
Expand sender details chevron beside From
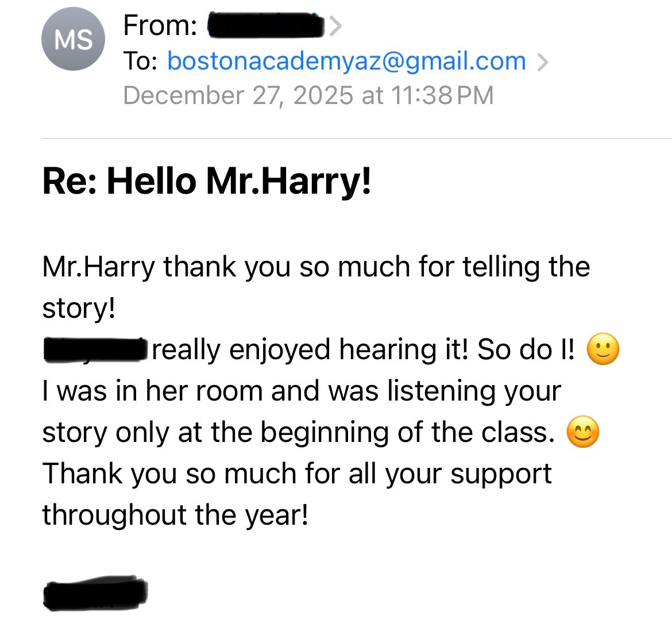(x=336, y=25)
